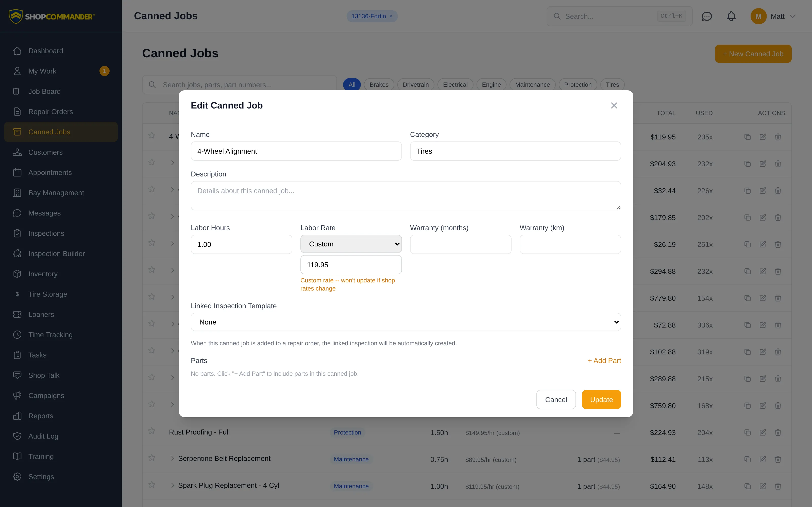Favorite Rust Proofing - Full with its star

(152, 431)
